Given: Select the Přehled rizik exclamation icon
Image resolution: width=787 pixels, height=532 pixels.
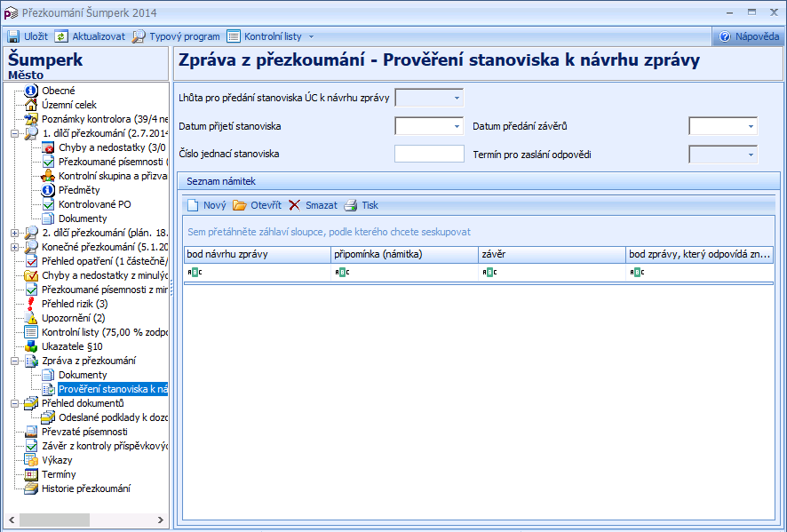Looking at the screenshot, I should tap(31, 304).
